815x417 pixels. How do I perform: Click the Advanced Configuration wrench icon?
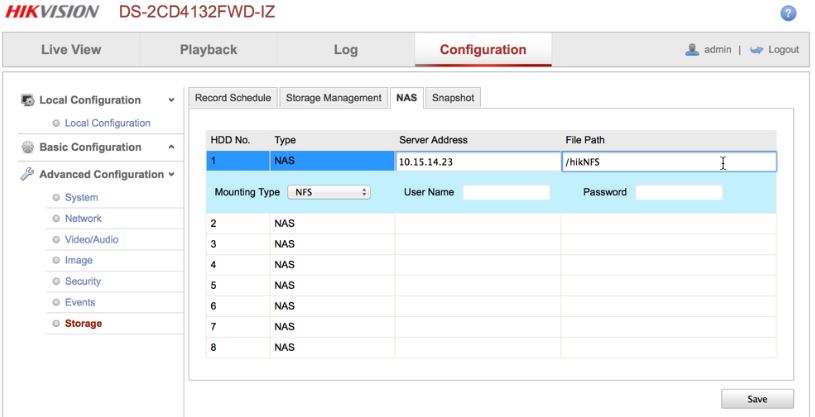(x=27, y=175)
